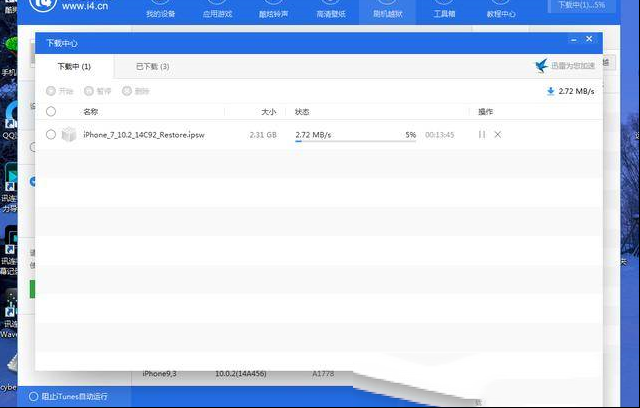Image resolution: width=640 pixels, height=408 pixels.
Task: Tick the checkbox for iPhone_7_10.2_14C92_Restore.ipsw row
Action: pos(51,134)
